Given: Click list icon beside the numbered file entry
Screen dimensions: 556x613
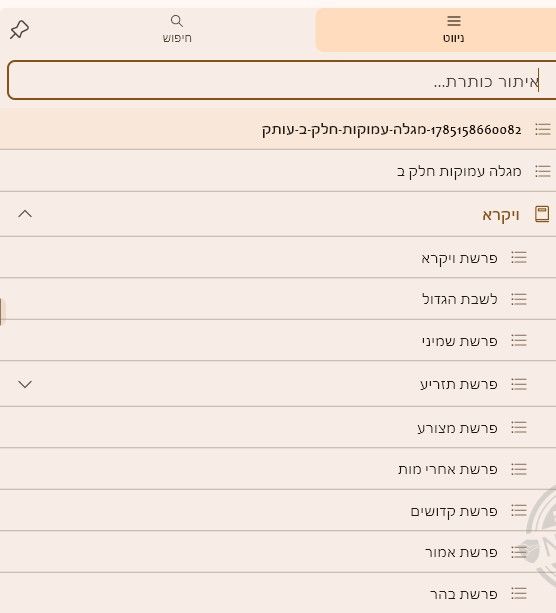Looking at the screenshot, I should tap(543, 129).
